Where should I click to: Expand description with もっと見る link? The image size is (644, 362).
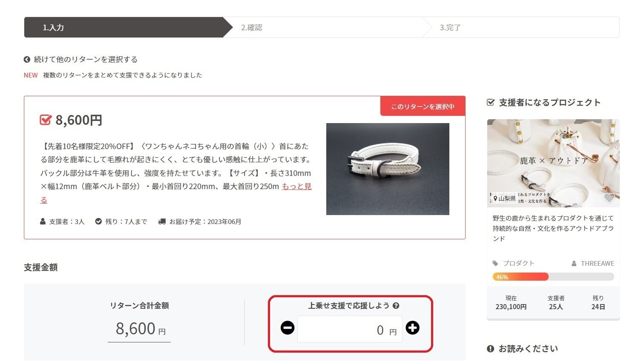pyautogui.click(x=296, y=187)
